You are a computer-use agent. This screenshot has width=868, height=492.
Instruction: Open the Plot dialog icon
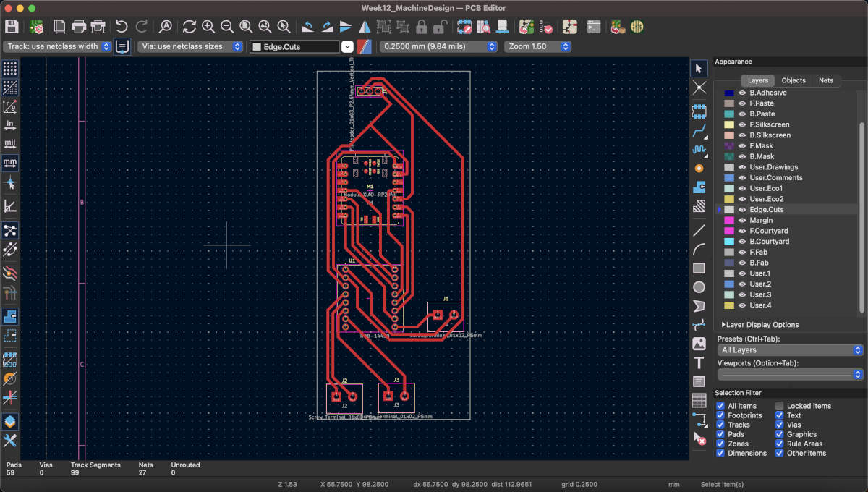(98, 27)
